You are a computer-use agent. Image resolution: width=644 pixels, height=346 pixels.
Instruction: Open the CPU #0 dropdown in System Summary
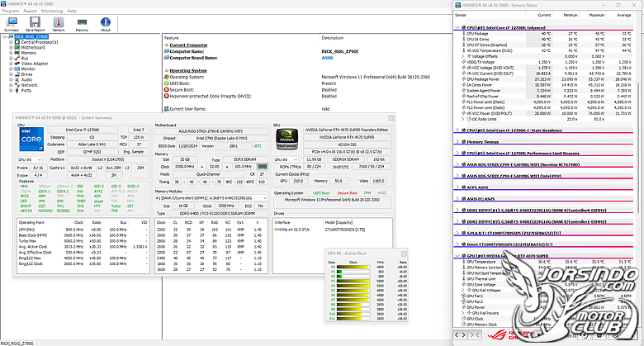coord(30,159)
